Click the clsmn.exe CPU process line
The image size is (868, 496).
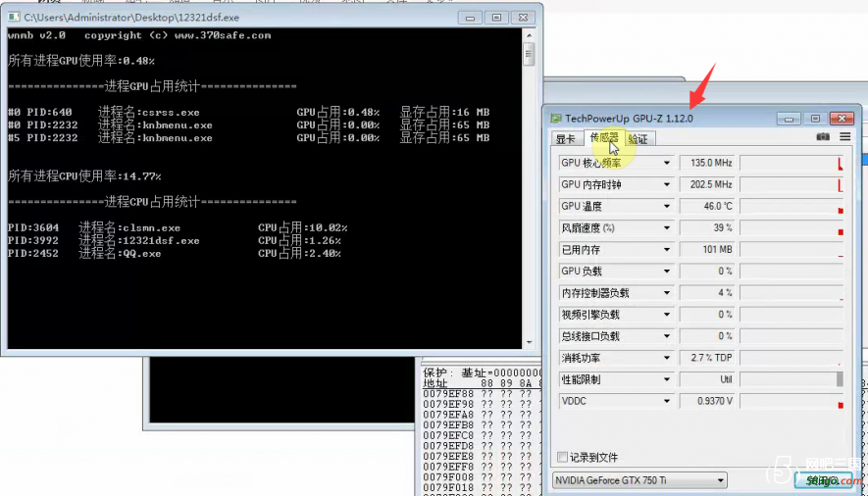(x=178, y=227)
